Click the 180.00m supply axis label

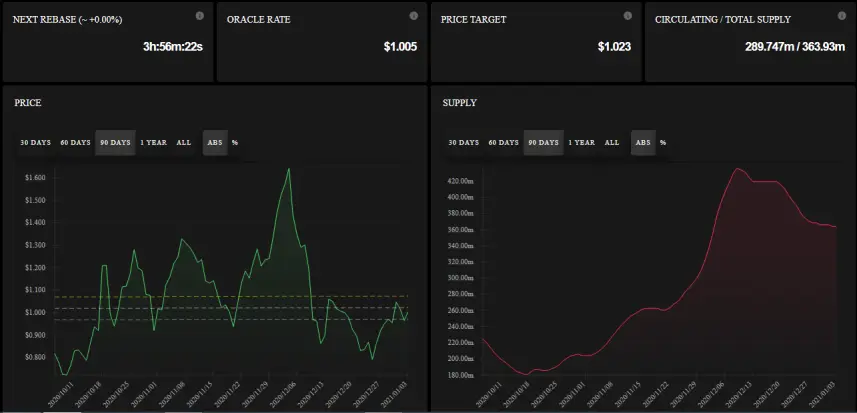click(461, 375)
